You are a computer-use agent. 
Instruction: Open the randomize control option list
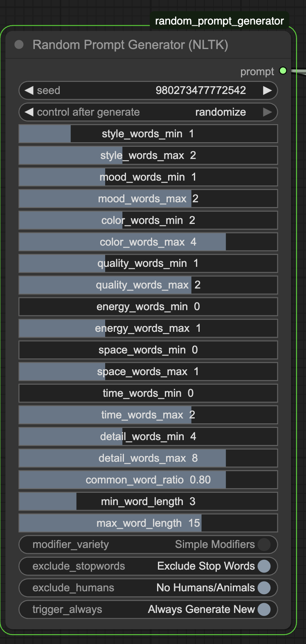tap(220, 112)
